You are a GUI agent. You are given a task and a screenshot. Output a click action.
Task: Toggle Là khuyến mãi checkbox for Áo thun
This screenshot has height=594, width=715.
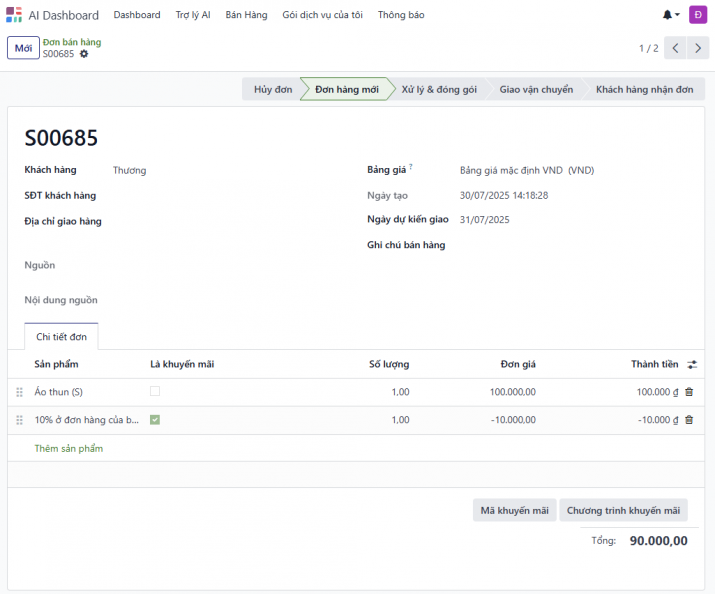pos(155,392)
